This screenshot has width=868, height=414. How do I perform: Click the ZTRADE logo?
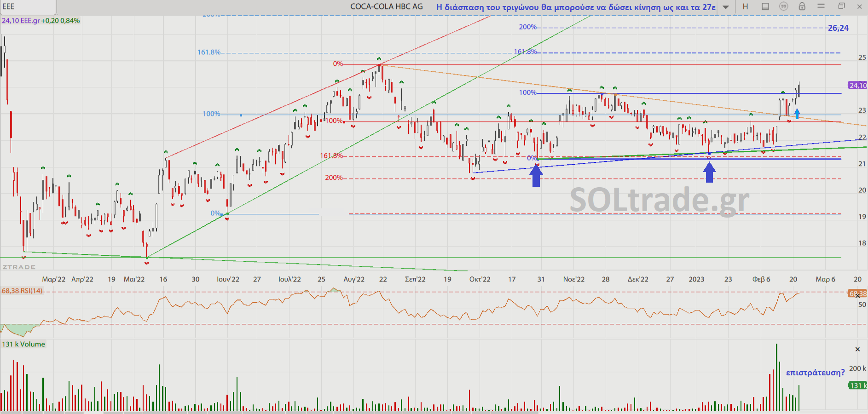[19, 267]
